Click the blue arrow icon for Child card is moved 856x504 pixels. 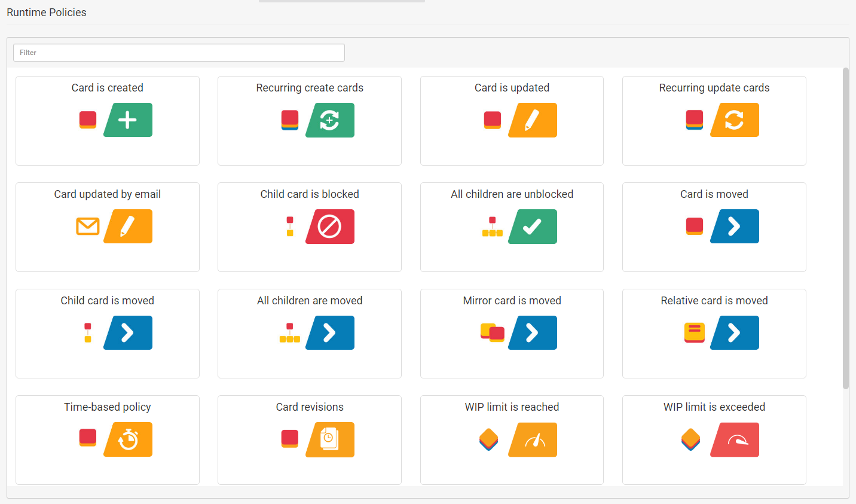(x=128, y=333)
